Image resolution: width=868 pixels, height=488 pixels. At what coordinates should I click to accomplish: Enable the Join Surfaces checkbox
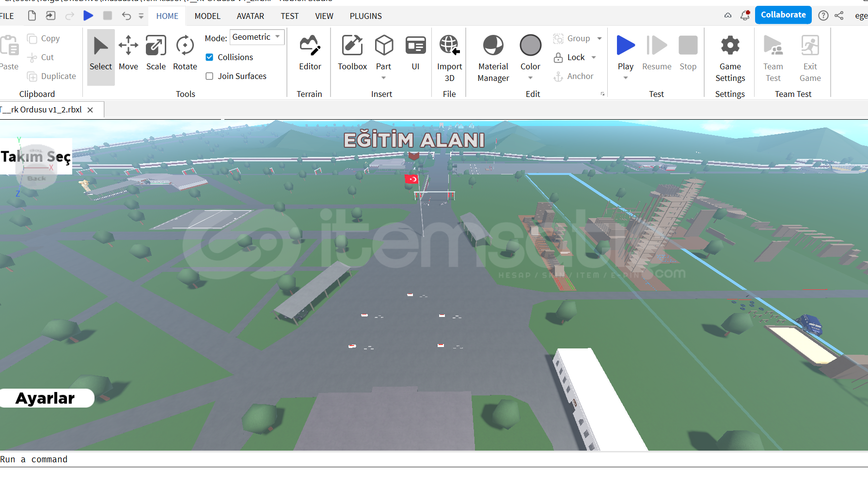[x=209, y=76]
